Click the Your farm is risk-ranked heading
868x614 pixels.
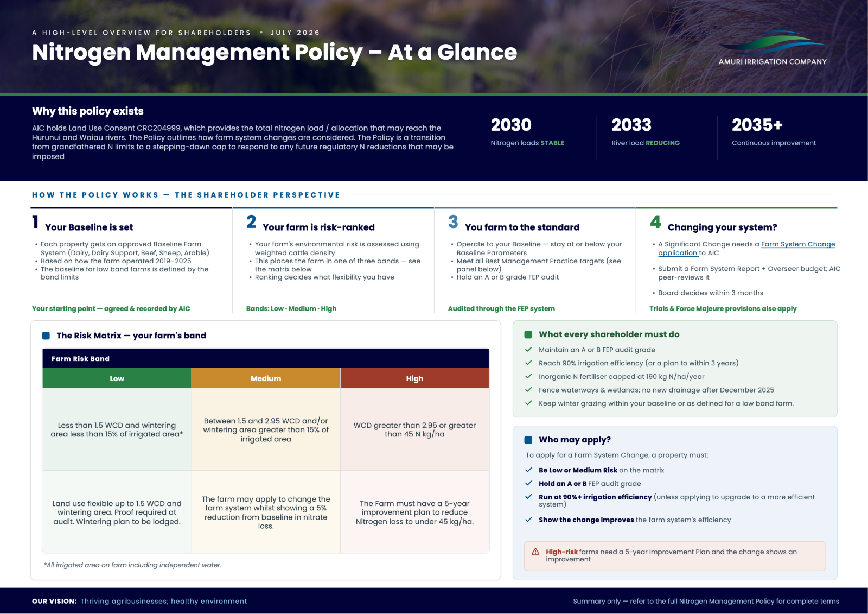(x=319, y=227)
